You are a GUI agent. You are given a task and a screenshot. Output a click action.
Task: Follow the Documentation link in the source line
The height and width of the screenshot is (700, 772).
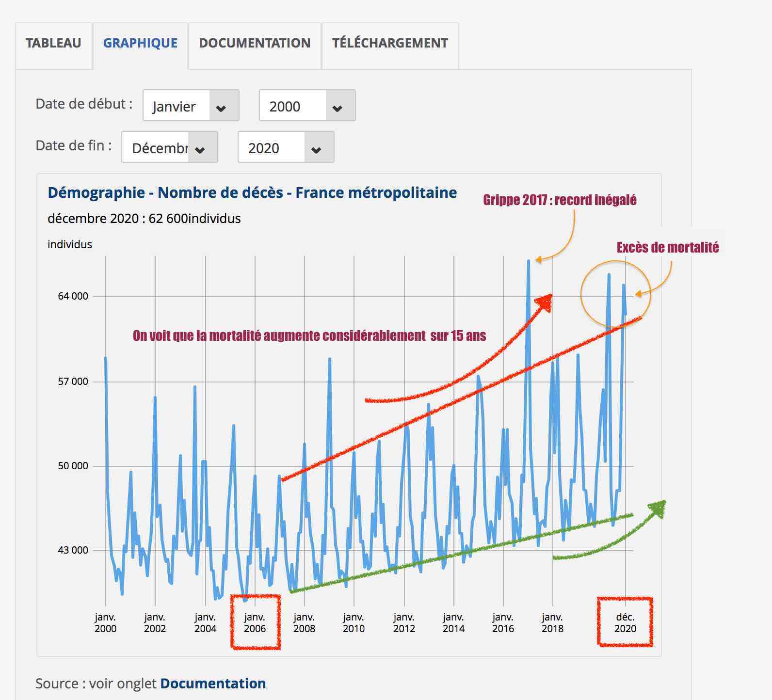click(x=213, y=684)
